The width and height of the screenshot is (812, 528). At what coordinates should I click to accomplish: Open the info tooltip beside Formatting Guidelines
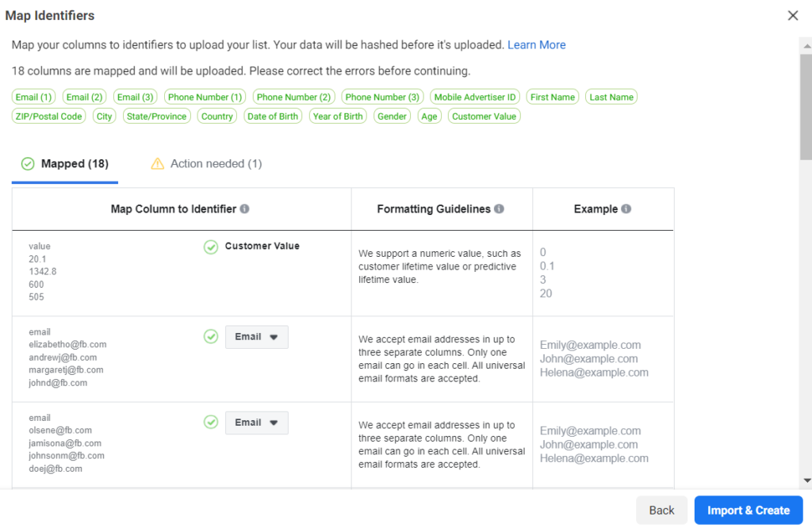499,209
